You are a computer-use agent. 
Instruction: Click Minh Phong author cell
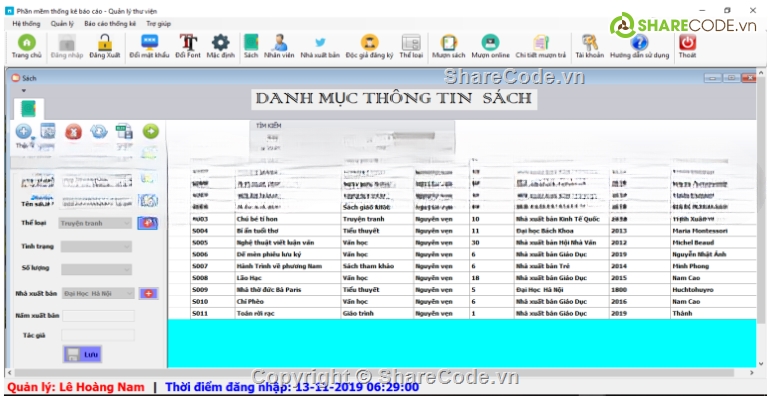[712, 266]
